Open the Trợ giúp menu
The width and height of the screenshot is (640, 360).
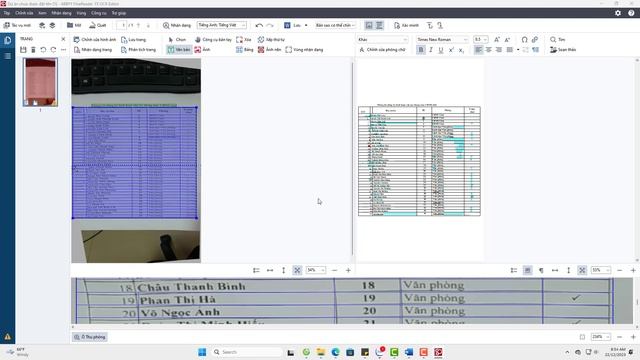(x=119, y=13)
